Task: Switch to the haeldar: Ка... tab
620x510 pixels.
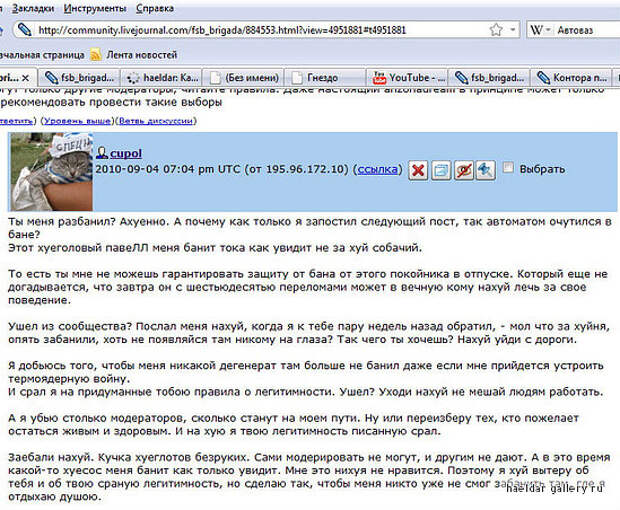Action: [x=162, y=78]
